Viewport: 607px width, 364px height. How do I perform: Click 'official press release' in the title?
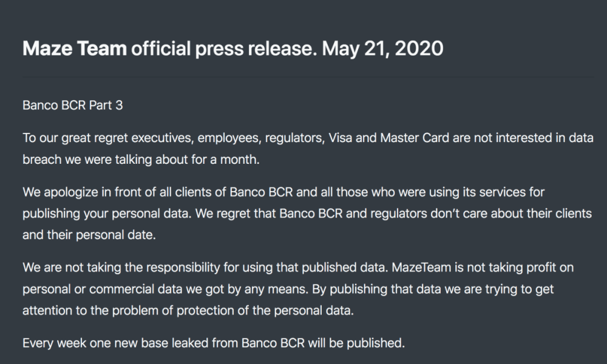click(222, 49)
